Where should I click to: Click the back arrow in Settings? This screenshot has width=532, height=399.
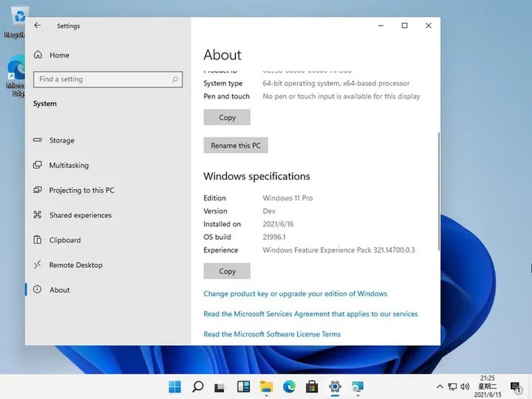[37, 25]
